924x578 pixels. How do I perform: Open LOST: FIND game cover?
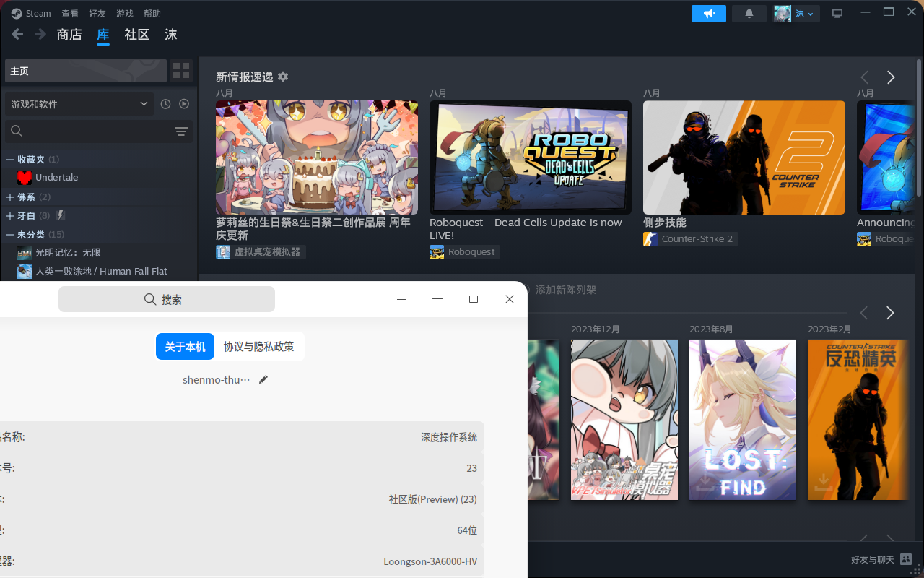[x=743, y=420]
